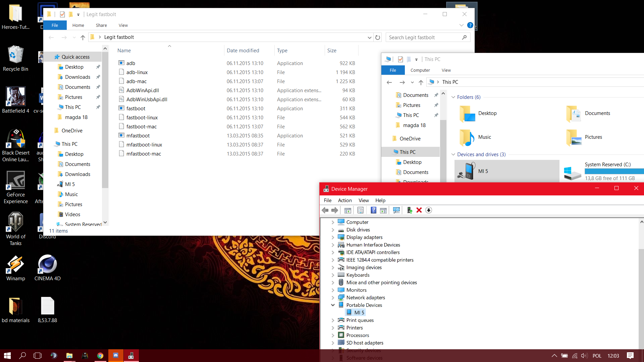Open the Action menu in Device Manager
The image size is (644, 362).
pyautogui.click(x=345, y=200)
